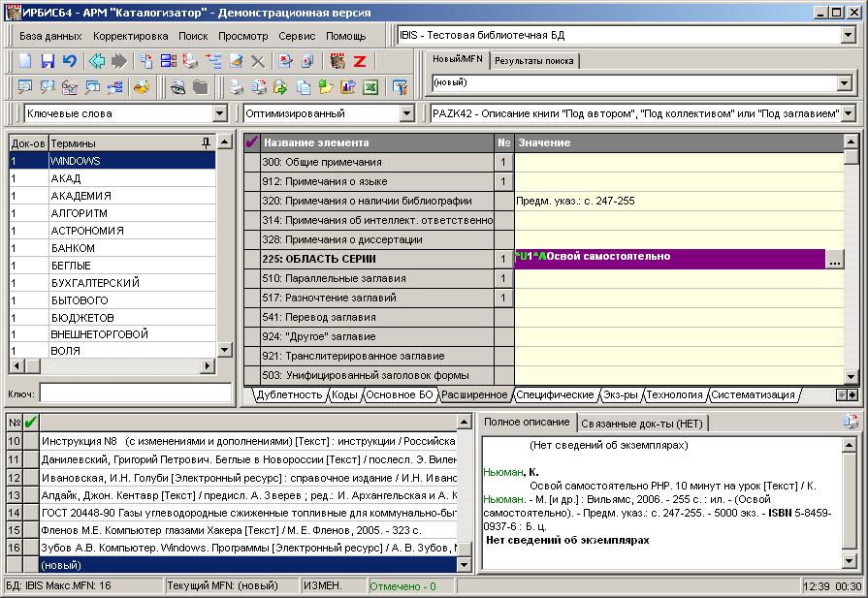Click purple checkmark in element table header
Screen dimensions: 868x598
click(252, 142)
